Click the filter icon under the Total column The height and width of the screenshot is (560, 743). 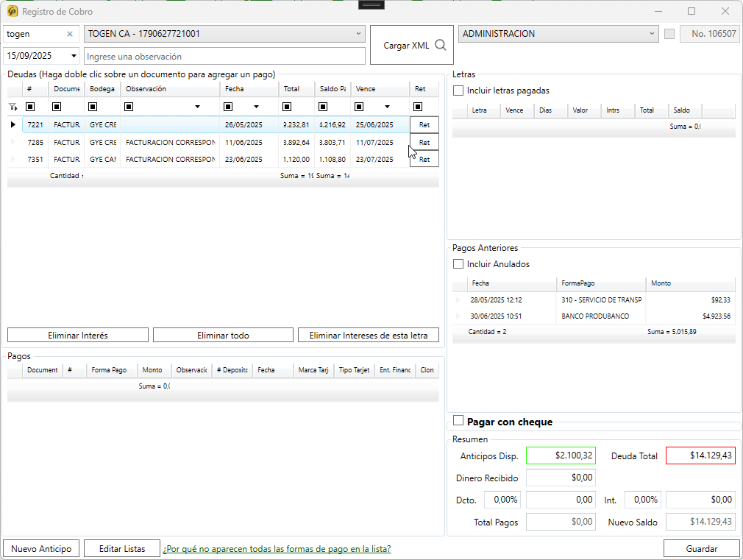287,107
